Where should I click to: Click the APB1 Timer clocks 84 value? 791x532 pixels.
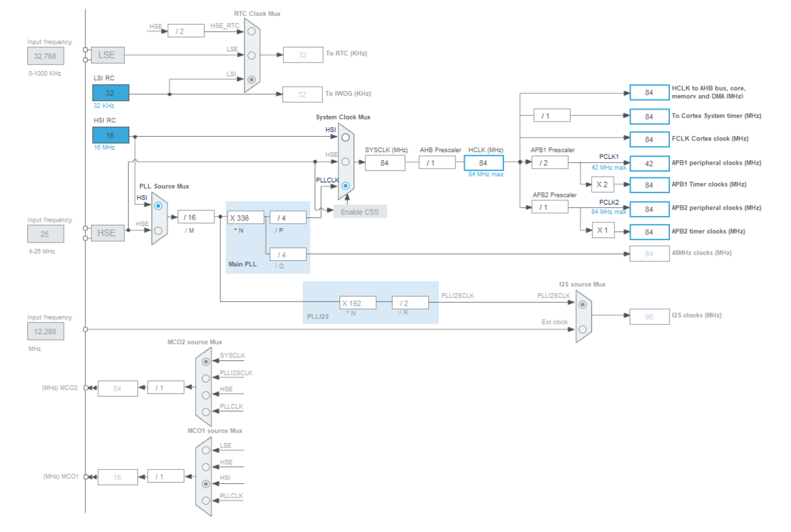click(649, 185)
